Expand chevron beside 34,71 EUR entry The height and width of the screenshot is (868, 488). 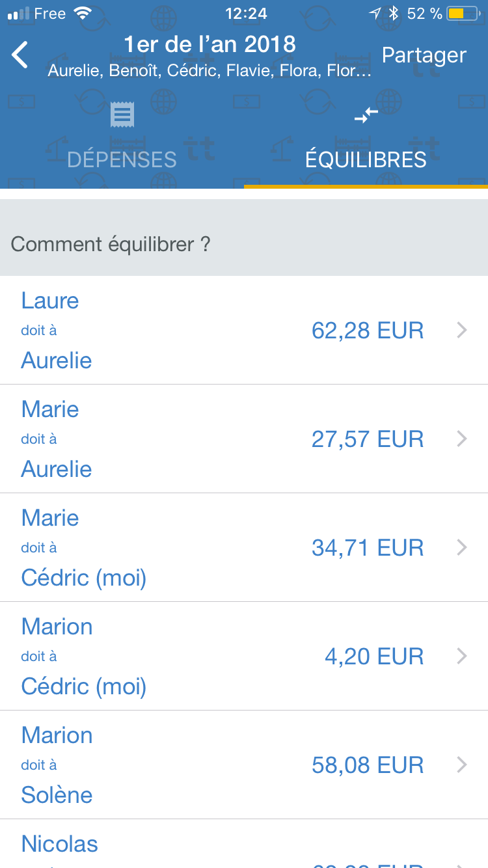point(462,548)
